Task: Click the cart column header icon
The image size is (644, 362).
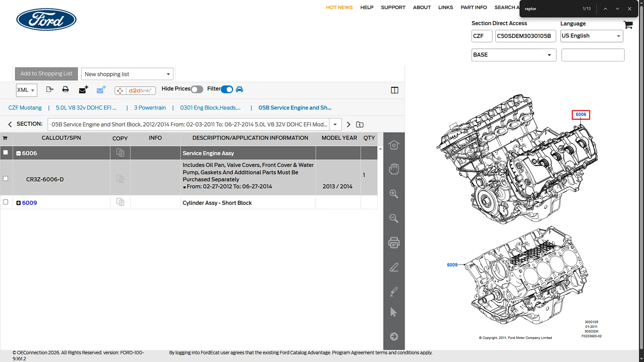Action: 5,138
